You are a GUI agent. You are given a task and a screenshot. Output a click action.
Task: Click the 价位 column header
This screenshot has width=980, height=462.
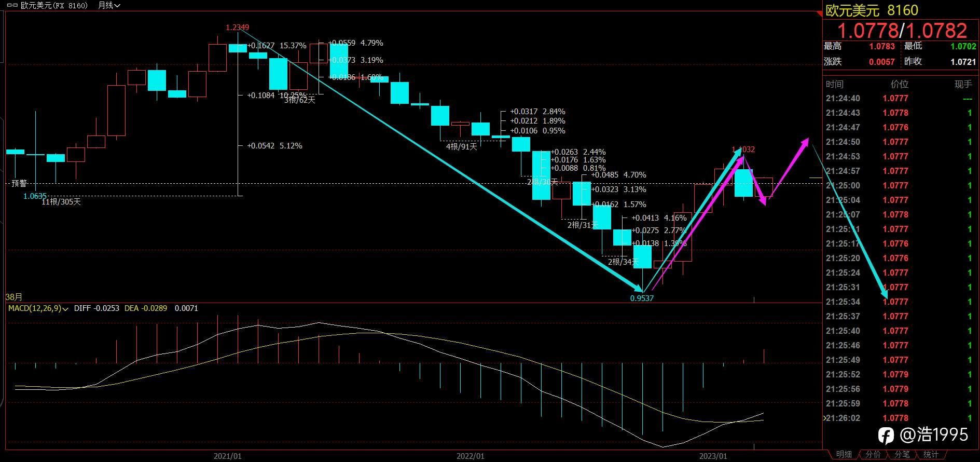900,84
